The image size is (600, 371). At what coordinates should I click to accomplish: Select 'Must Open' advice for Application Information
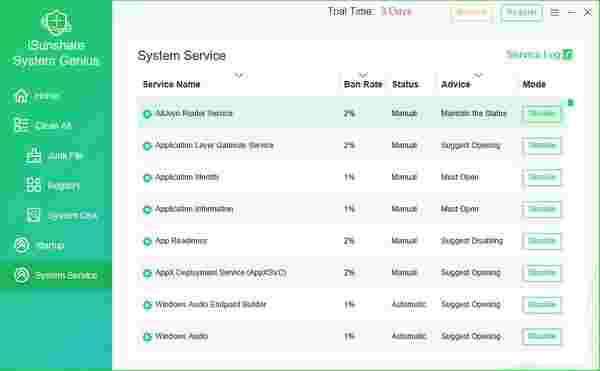click(x=460, y=209)
